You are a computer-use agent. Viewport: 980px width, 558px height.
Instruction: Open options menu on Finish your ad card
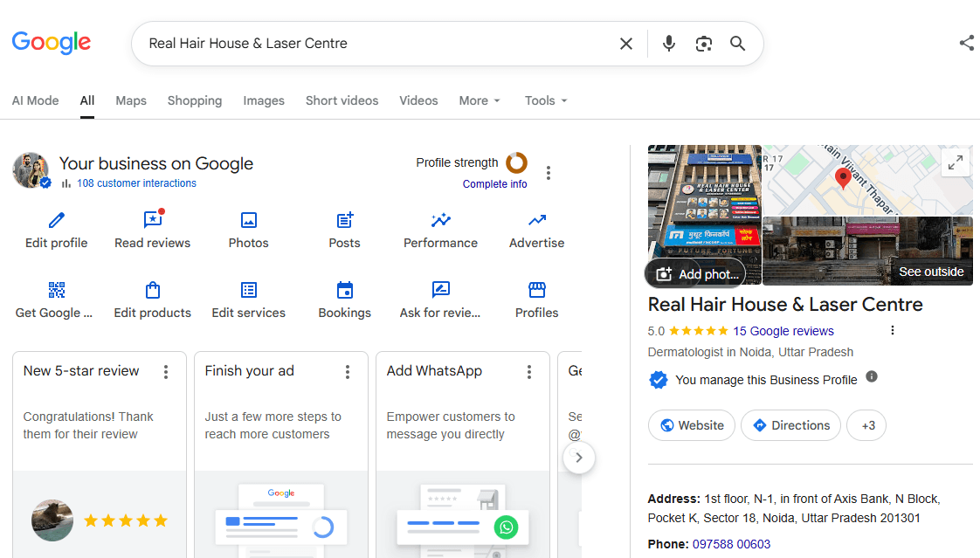[348, 372]
